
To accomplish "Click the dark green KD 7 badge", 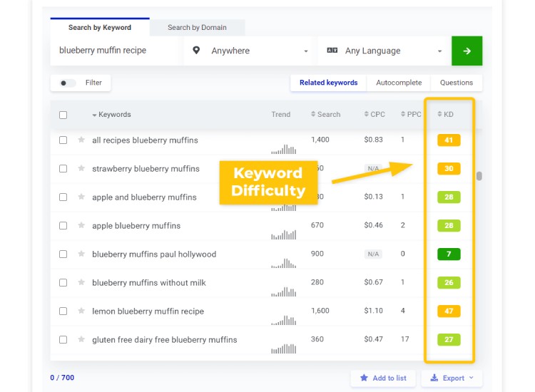I will tap(449, 254).
